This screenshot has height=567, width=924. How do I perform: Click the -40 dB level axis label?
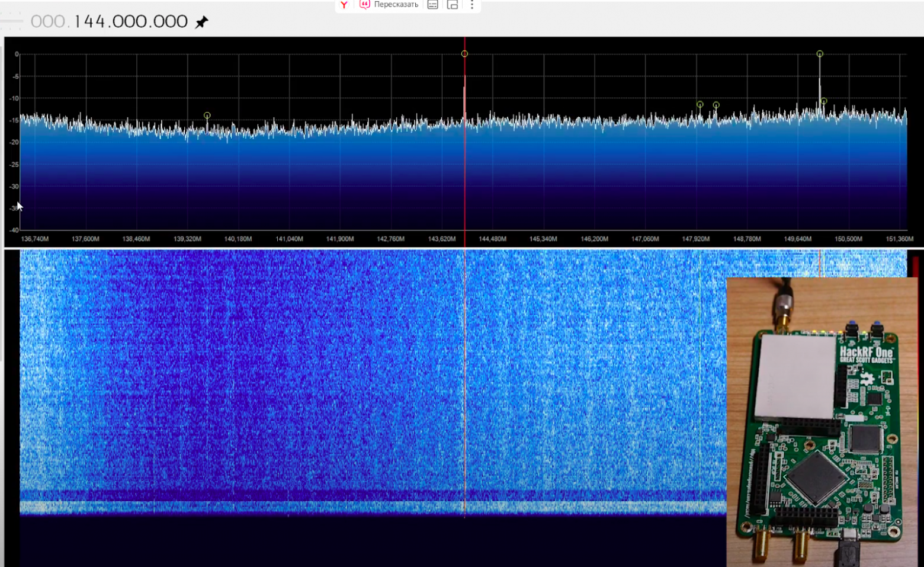[14, 230]
